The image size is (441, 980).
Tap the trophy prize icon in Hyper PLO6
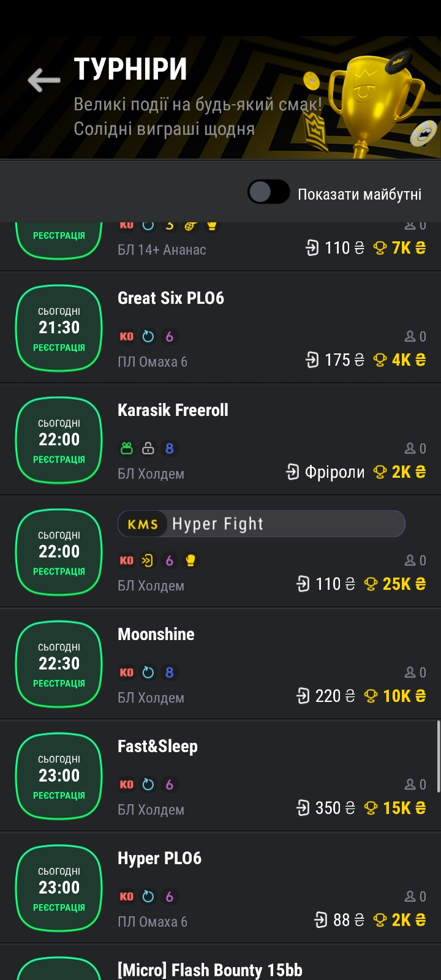point(380,920)
